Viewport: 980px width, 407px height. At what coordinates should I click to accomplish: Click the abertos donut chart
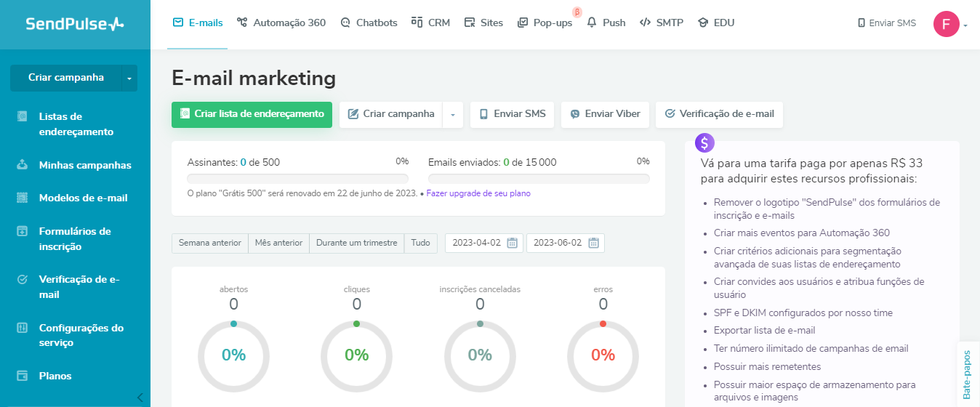point(233,355)
